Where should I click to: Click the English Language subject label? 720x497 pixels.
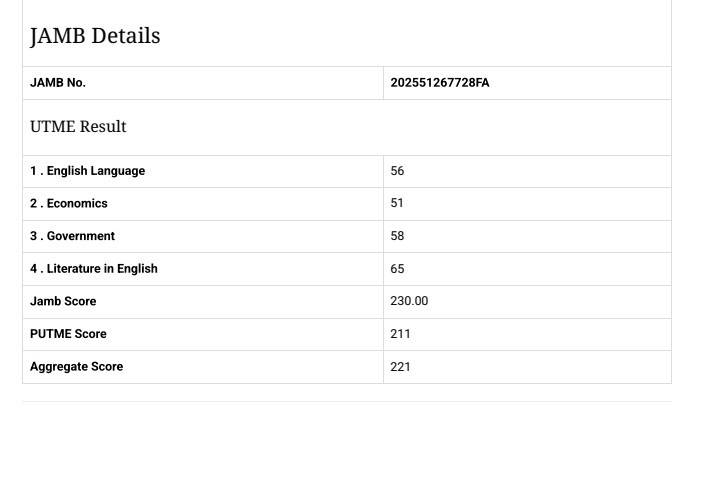[96, 171]
